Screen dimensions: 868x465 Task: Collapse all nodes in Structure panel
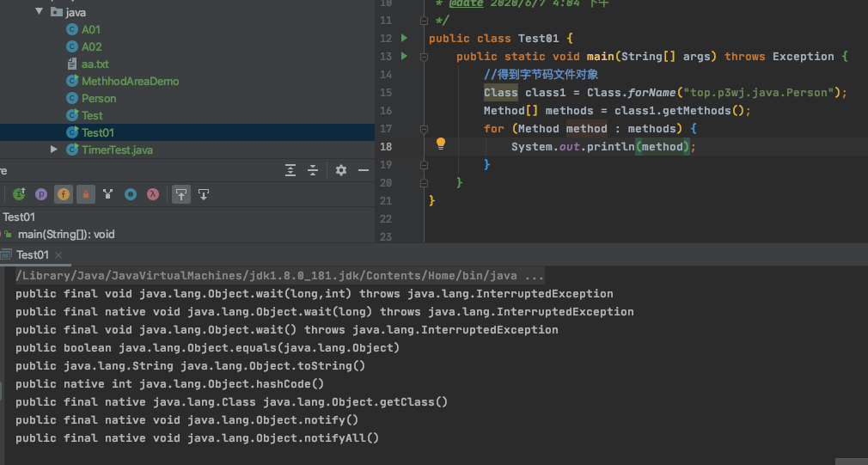pos(313,170)
